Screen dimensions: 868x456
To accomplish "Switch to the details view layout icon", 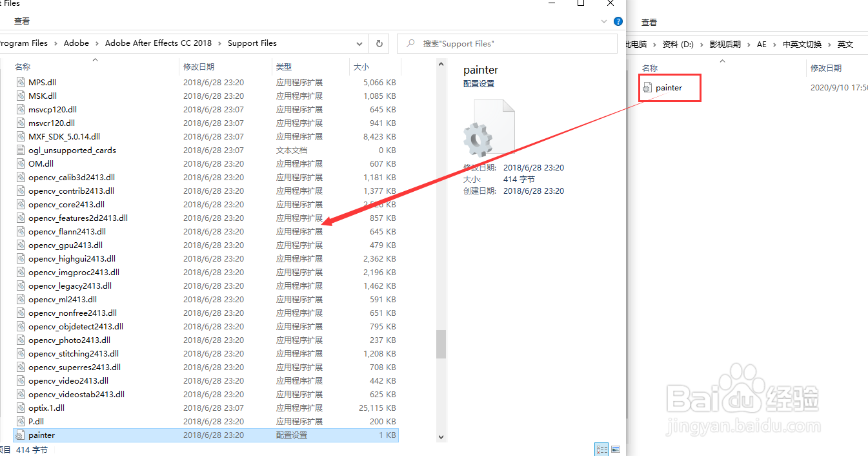I will (601, 450).
